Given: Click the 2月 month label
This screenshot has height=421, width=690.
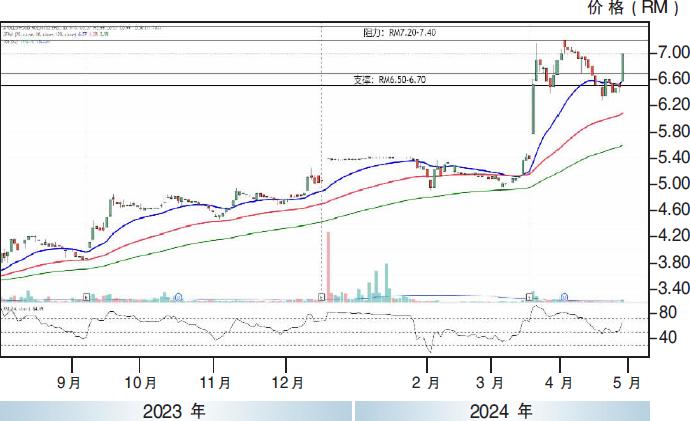Looking at the screenshot, I should coord(426,383).
